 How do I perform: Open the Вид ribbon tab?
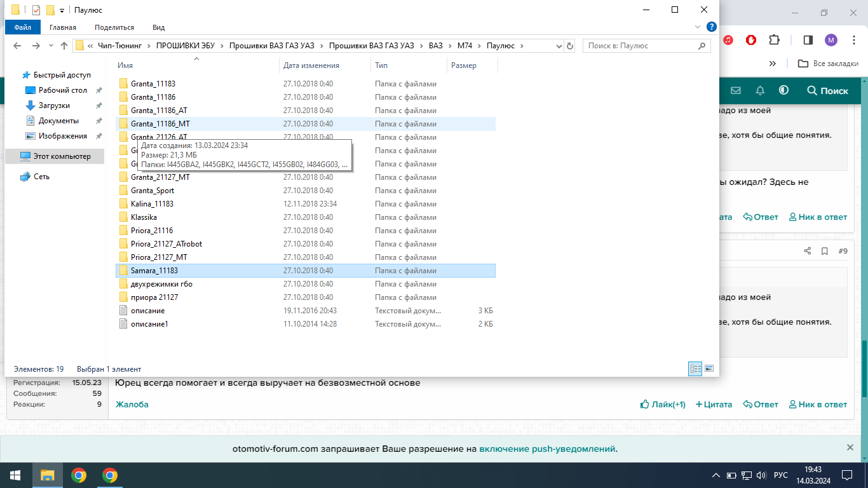point(158,27)
